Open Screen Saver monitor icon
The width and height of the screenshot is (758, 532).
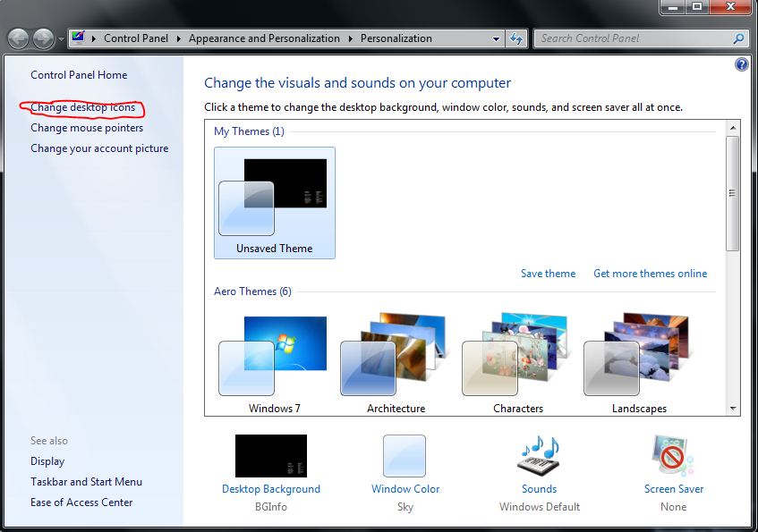(673, 456)
